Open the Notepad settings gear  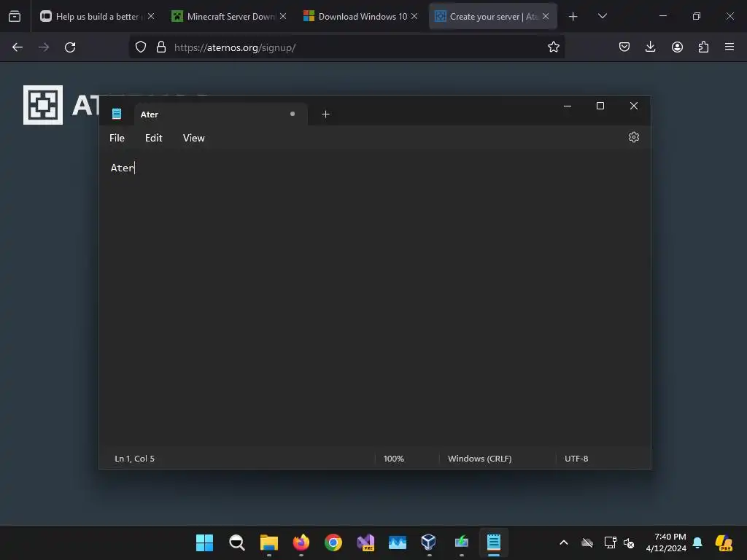click(633, 137)
